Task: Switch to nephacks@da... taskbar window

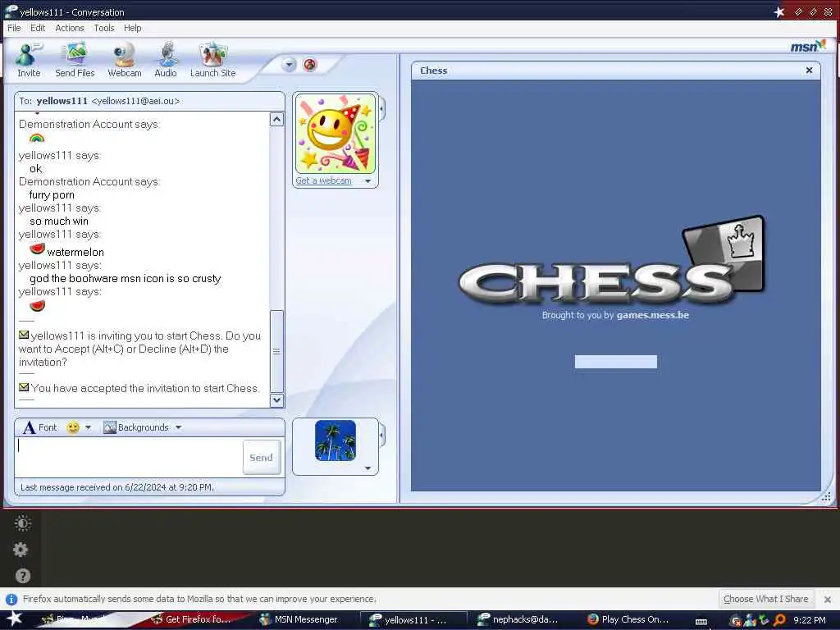Action: coord(524,619)
